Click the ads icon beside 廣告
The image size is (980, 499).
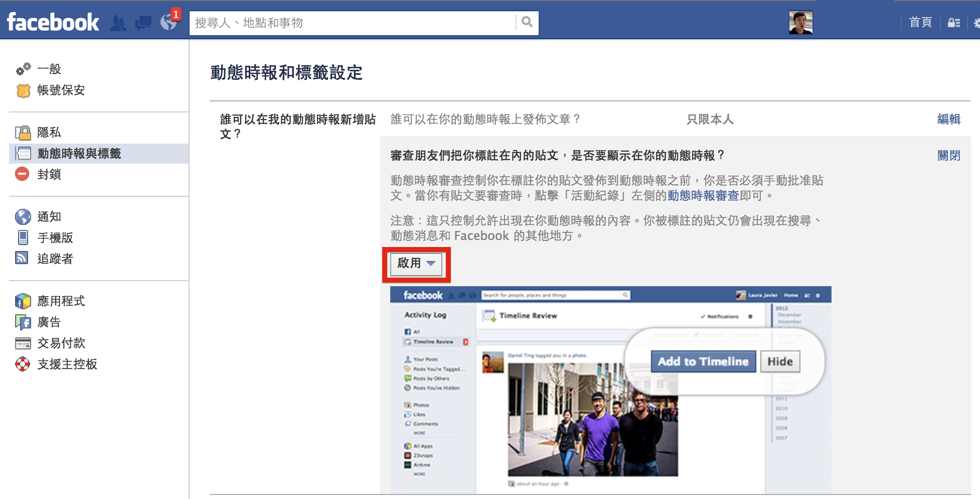point(23,322)
